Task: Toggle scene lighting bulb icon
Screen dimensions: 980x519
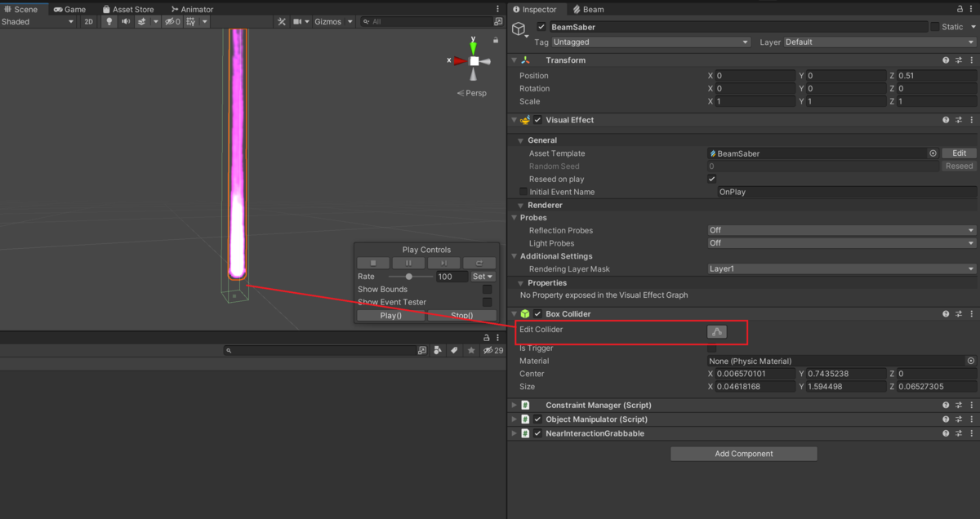Action: (110, 22)
